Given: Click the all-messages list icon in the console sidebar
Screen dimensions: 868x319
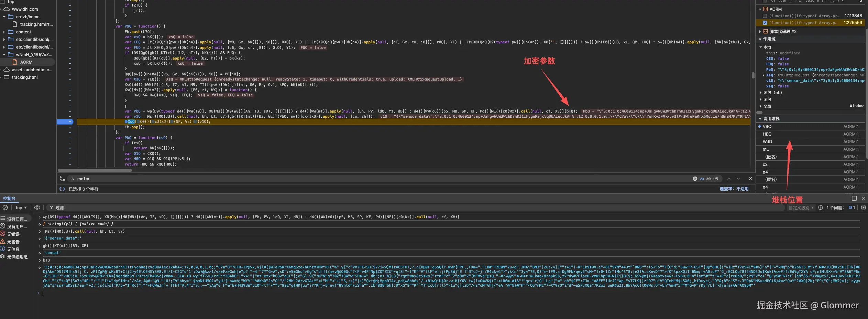Looking at the screenshot, I should pos(3,219).
